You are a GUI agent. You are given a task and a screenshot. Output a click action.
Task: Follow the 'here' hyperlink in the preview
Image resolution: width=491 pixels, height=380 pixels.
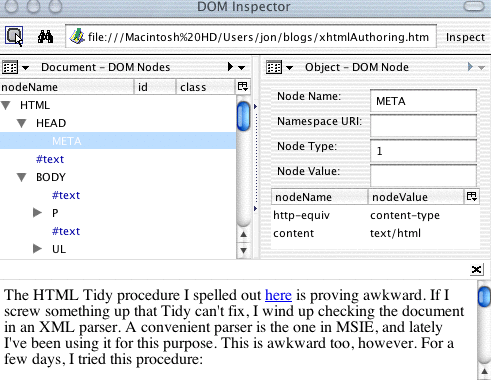(x=278, y=295)
